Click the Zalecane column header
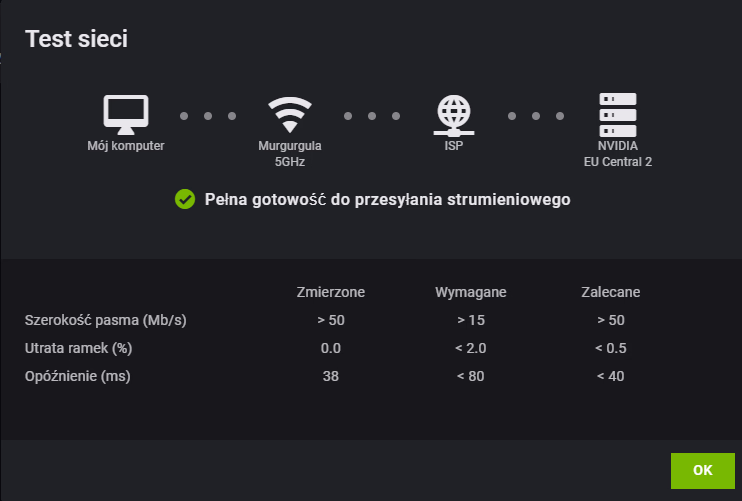Viewport: 742px width, 501px height. [x=611, y=292]
